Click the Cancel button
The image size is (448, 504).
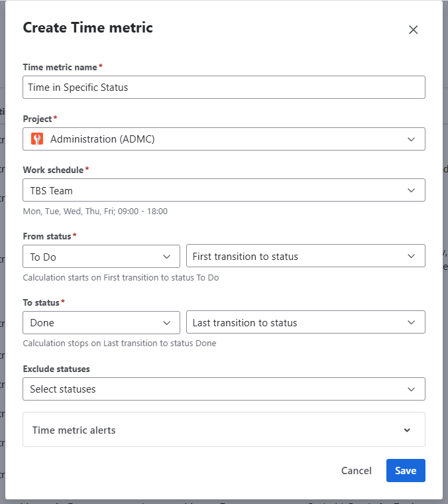356,471
